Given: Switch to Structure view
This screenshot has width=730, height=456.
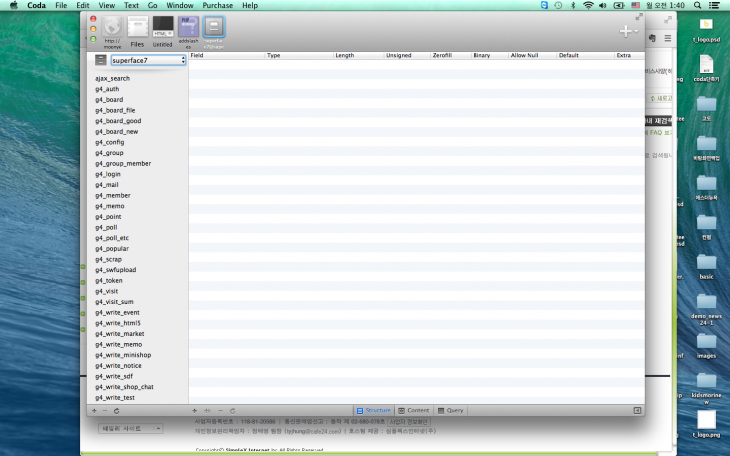Looking at the screenshot, I should tap(373, 410).
